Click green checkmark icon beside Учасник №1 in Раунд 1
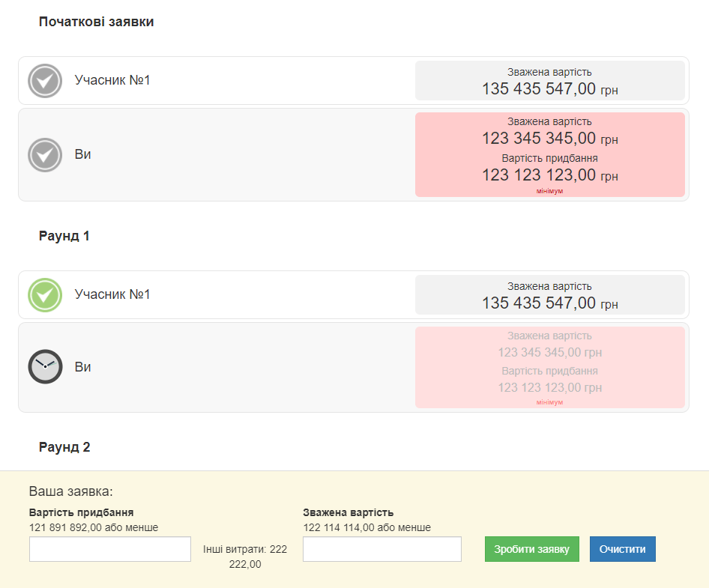The height and width of the screenshot is (588, 709). pyautogui.click(x=45, y=295)
